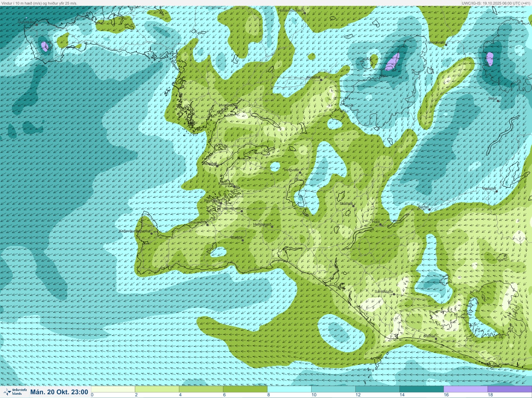The image size is (532, 398).
Task: Select the 2–4 m/s legend swatch
Action: point(157,389)
